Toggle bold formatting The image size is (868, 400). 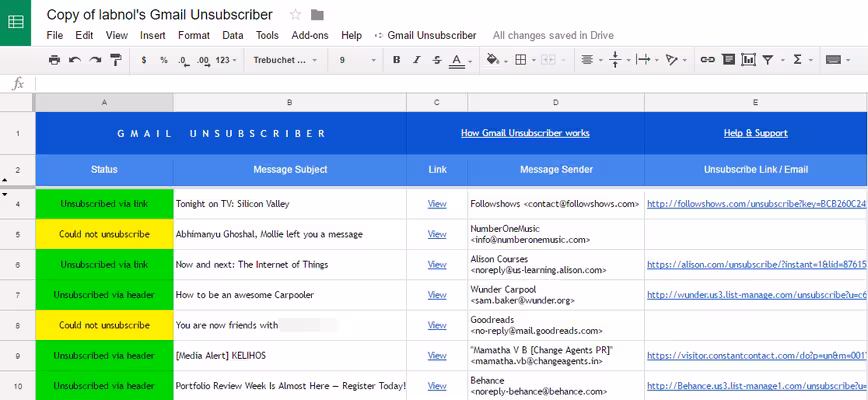pyautogui.click(x=396, y=60)
